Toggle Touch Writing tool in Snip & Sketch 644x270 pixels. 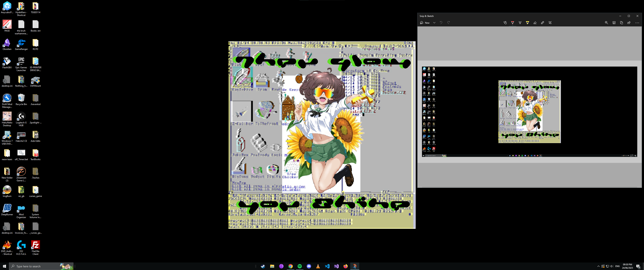[505, 23]
